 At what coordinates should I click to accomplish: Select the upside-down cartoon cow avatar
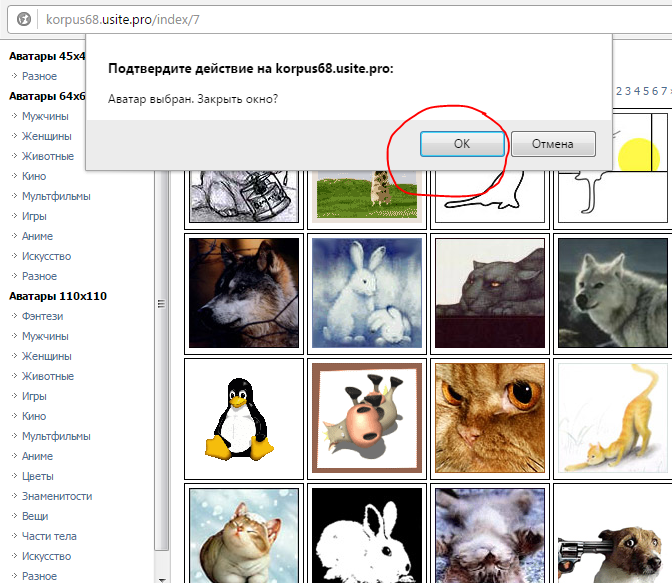coord(368,419)
